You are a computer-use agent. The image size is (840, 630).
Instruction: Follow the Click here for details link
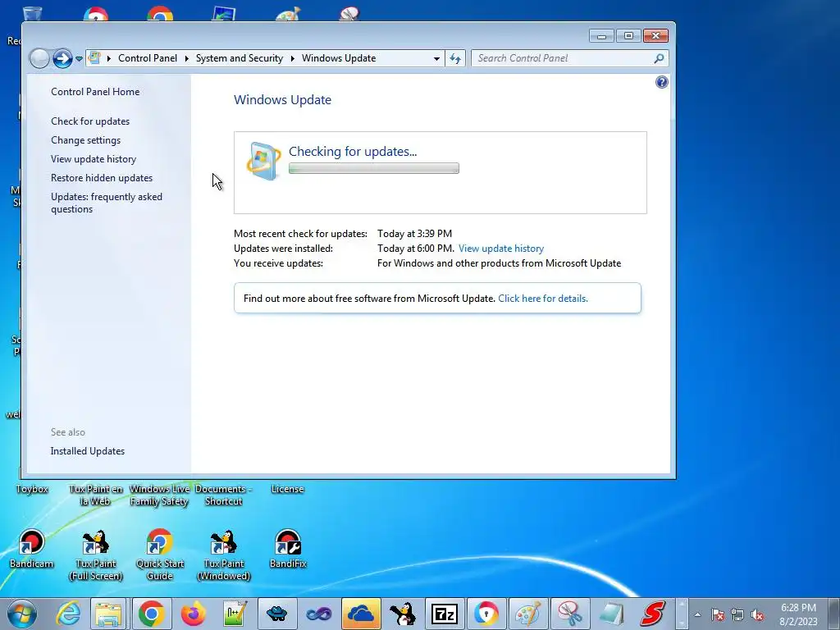coord(543,299)
